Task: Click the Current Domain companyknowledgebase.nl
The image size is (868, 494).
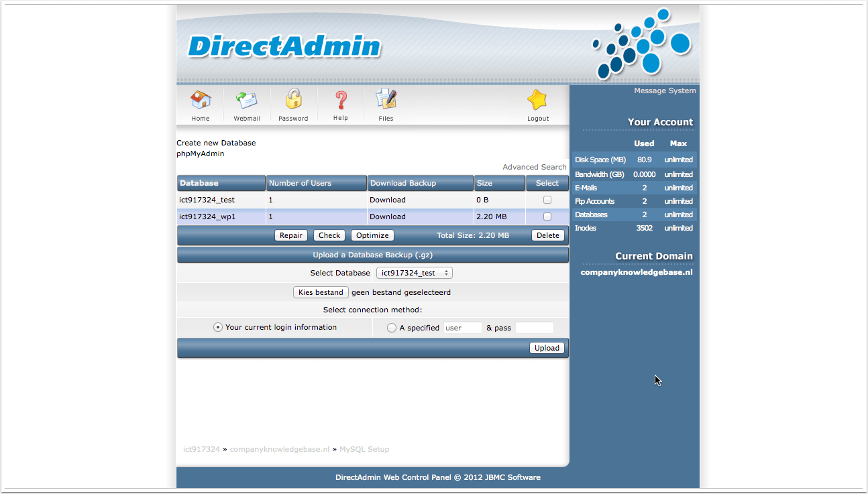Action: [637, 272]
